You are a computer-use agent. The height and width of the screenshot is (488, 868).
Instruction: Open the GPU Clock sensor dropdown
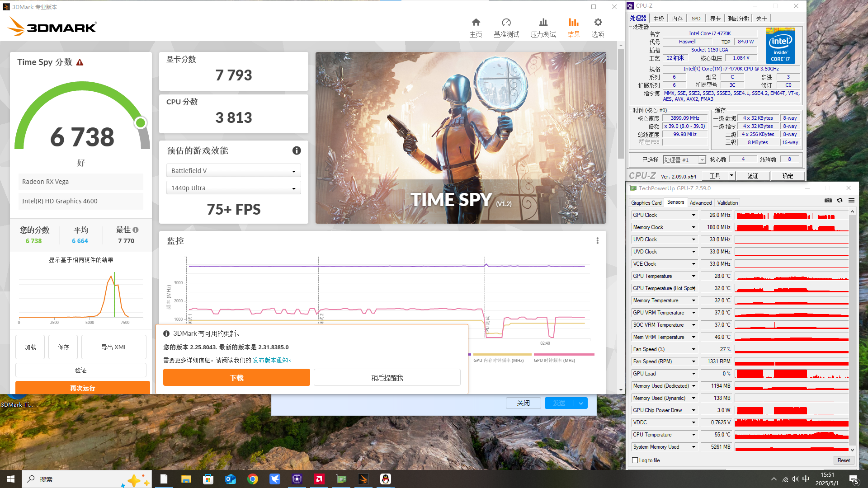click(x=693, y=215)
